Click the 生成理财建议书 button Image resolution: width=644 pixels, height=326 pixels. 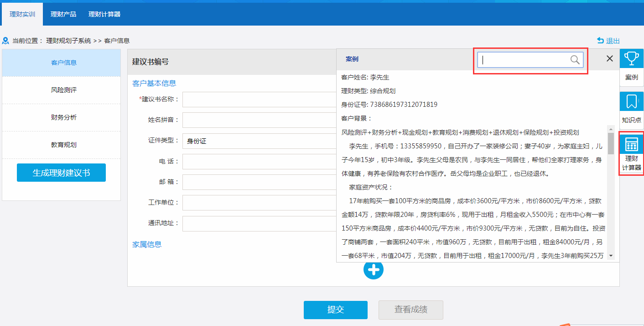pyautogui.click(x=61, y=173)
